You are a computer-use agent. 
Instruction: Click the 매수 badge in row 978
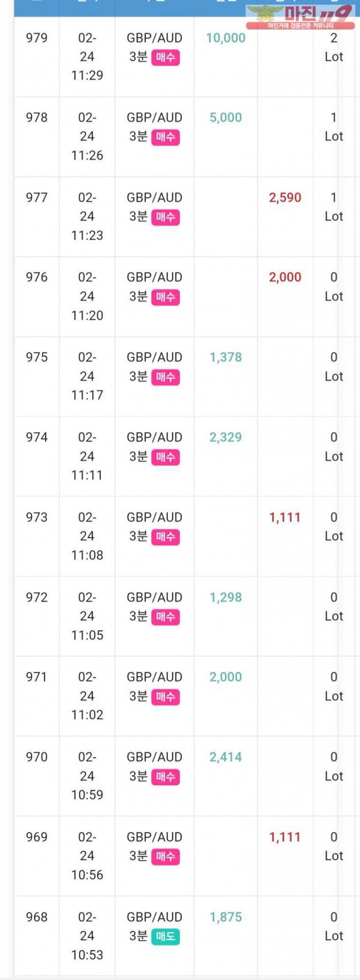[166, 137]
